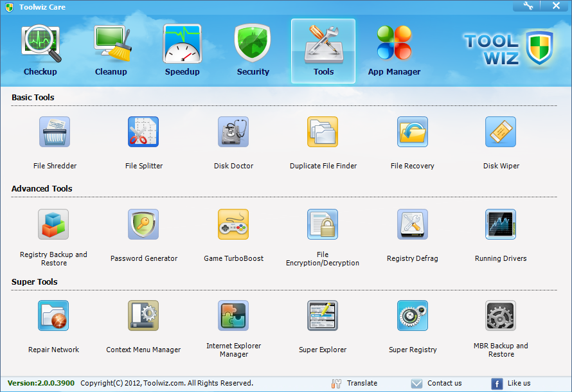572x392 pixels.
Task: Go to the Speedup tab
Action: pyautogui.click(x=183, y=51)
